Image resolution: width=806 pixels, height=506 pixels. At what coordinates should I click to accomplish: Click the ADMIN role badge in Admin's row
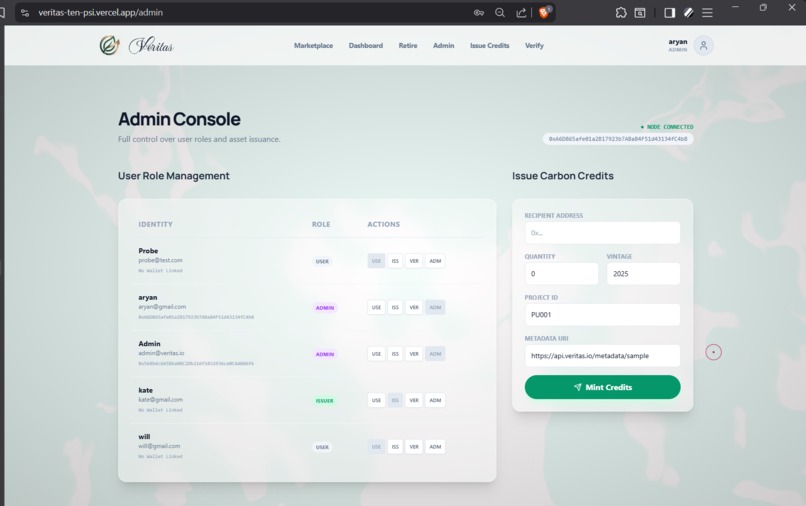pos(325,354)
